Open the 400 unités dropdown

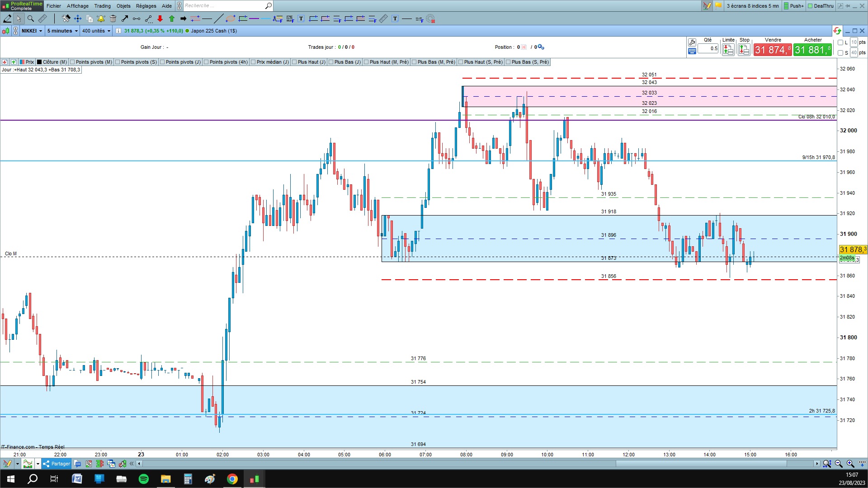coord(96,31)
